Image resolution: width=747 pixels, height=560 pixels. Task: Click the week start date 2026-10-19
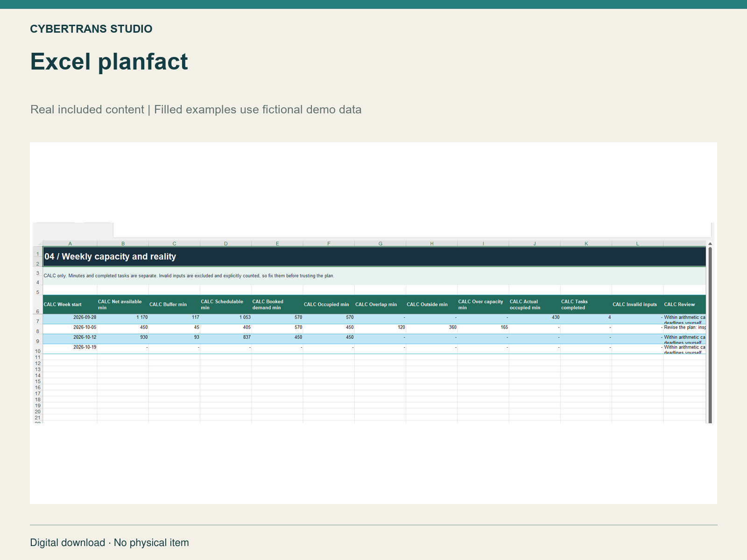point(70,349)
